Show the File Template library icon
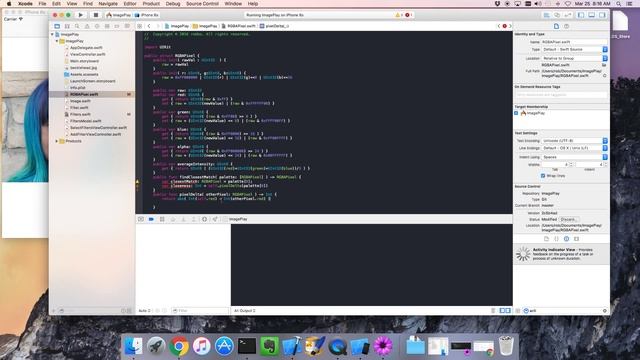The width and height of the screenshot is (640, 360). (547, 239)
